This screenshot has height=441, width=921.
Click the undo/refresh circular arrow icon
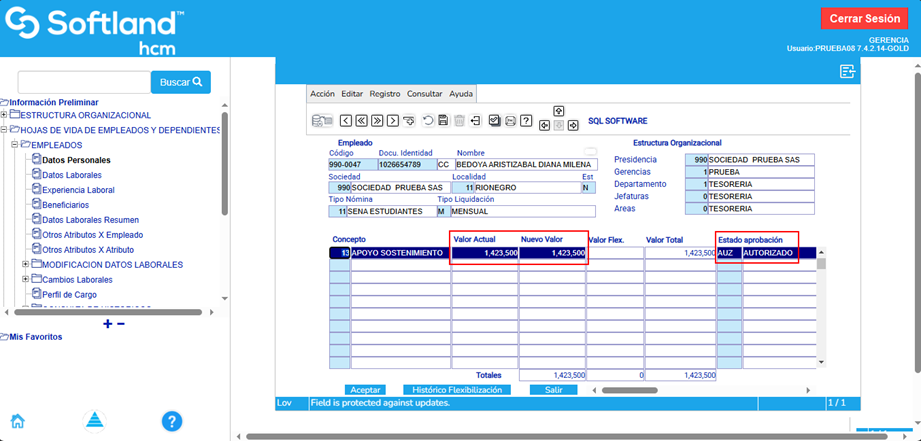click(428, 121)
